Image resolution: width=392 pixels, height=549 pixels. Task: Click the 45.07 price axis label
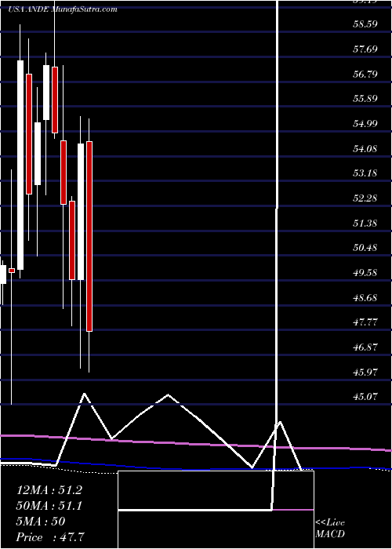[365, 397]
